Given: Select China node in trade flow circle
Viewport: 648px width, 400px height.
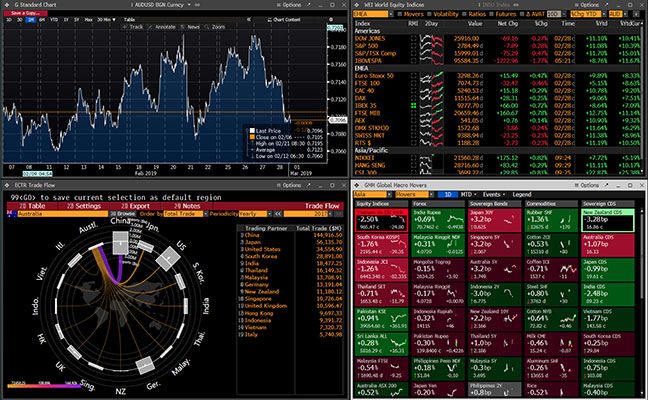Looking at the screenshot, I should coord(121,243).
